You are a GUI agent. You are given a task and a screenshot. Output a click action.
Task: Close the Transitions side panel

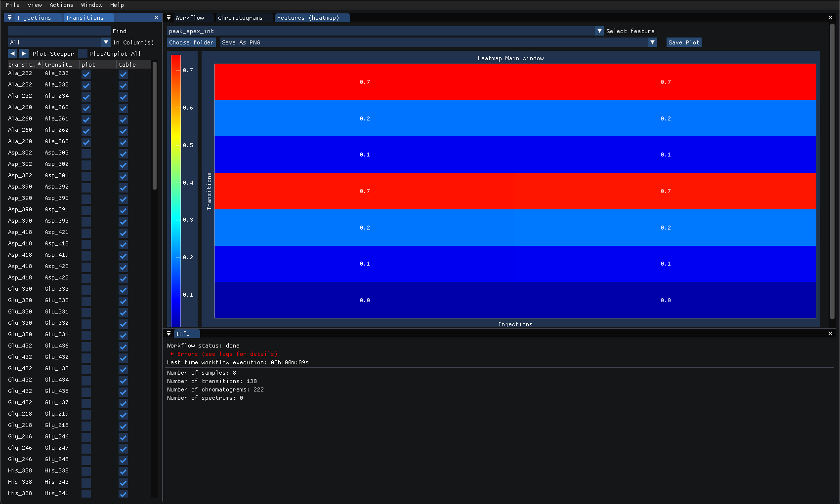coord(157,18)
